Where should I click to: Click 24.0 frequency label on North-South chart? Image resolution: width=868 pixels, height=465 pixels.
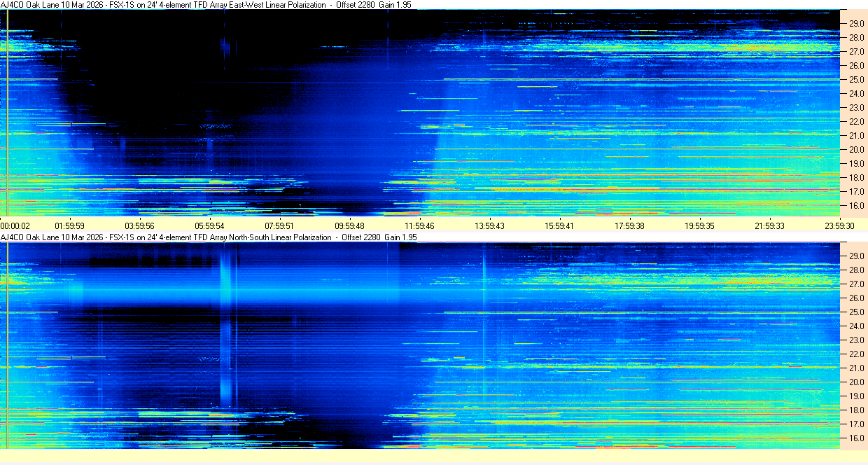coord(857,326)
